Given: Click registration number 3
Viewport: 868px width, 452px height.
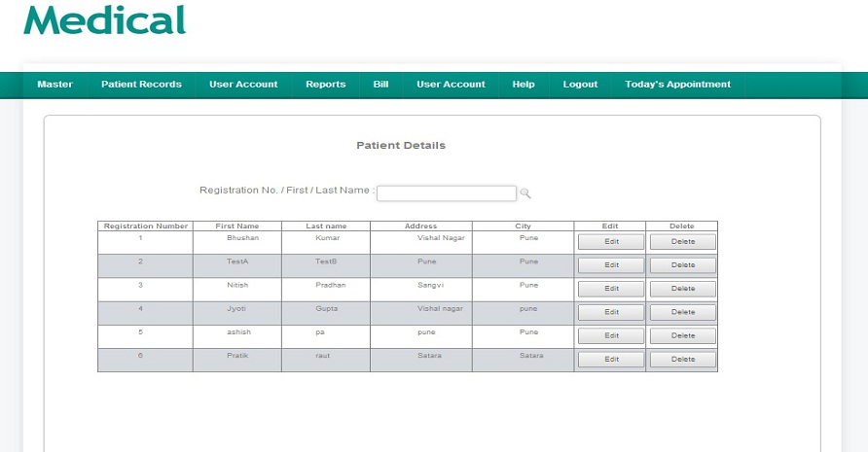Looking at the screenshot, I should [140, 286].
